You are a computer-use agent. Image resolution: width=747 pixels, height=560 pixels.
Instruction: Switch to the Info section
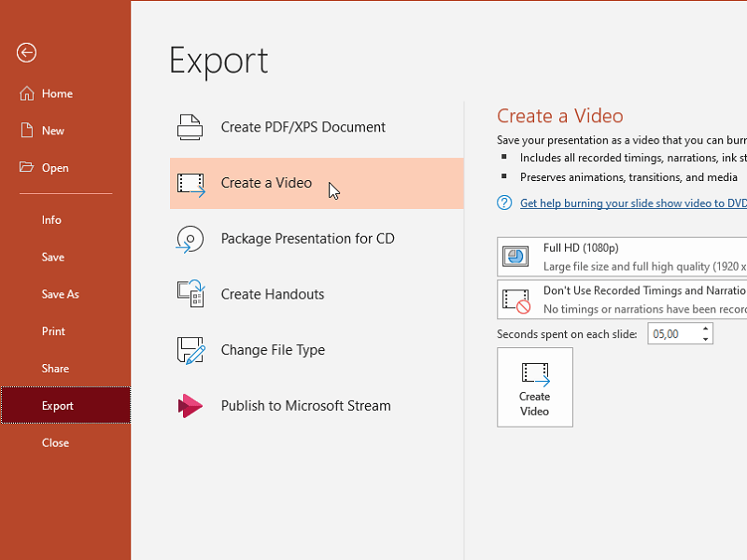tap(54, 219)
